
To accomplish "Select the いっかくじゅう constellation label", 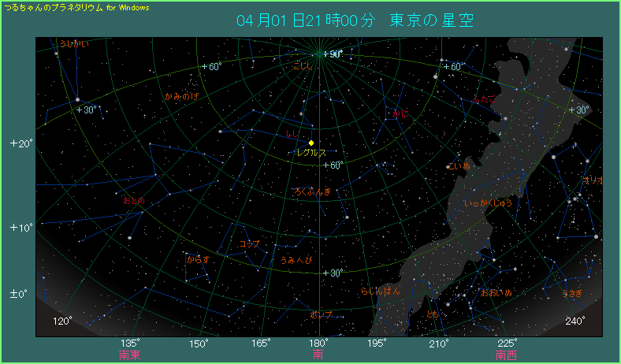I will 489,203.
